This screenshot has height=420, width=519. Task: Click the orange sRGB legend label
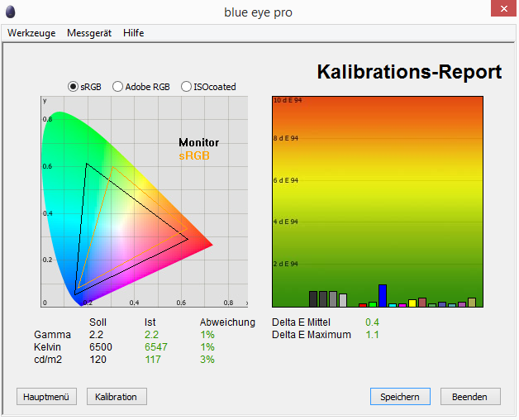194,155
